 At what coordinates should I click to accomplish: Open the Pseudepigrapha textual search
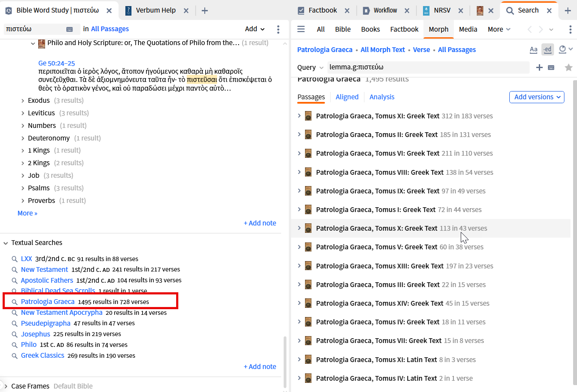coord(46,323)
